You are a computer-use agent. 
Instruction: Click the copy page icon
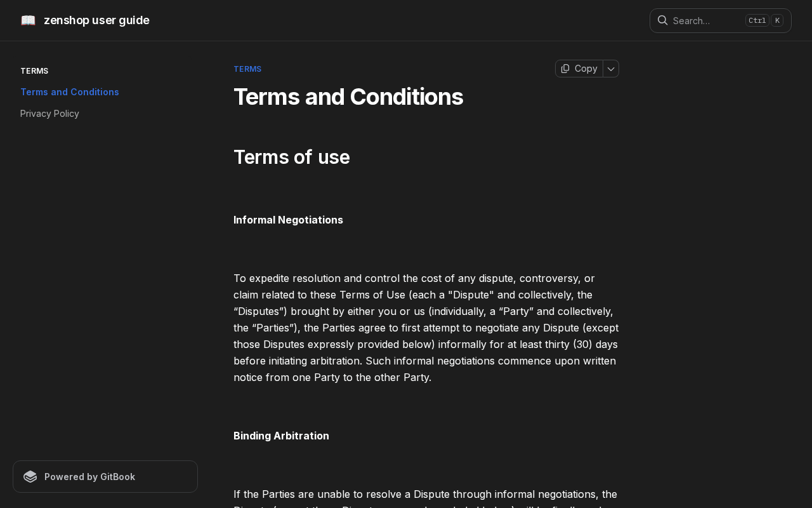[565, 69]
